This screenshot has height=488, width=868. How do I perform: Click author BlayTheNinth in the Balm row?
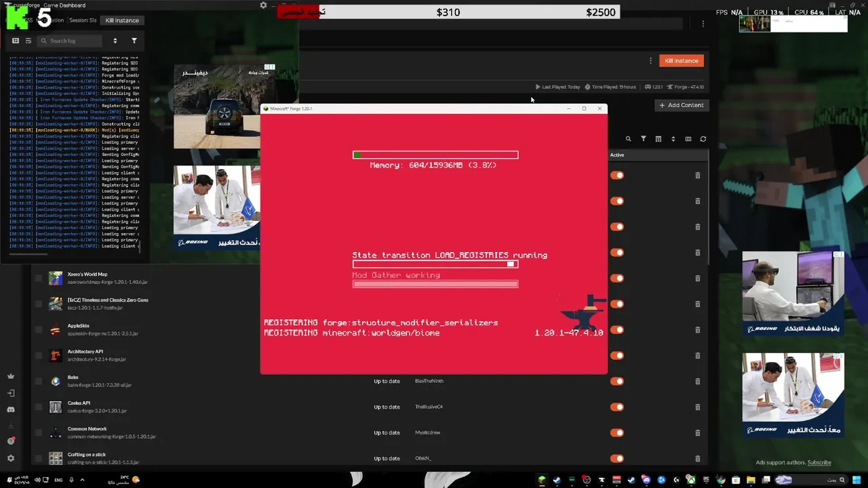coord(429,381)
